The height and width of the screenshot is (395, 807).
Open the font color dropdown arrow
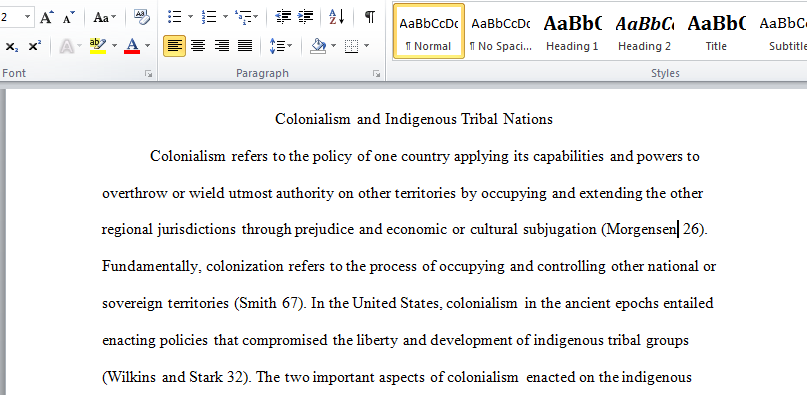click(x=148, y=46)
